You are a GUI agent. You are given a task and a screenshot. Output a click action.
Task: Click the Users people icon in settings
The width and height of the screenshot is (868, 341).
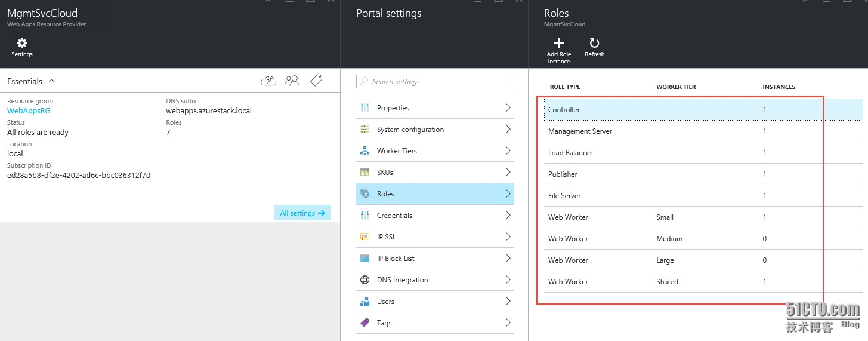tap(365, 302)
